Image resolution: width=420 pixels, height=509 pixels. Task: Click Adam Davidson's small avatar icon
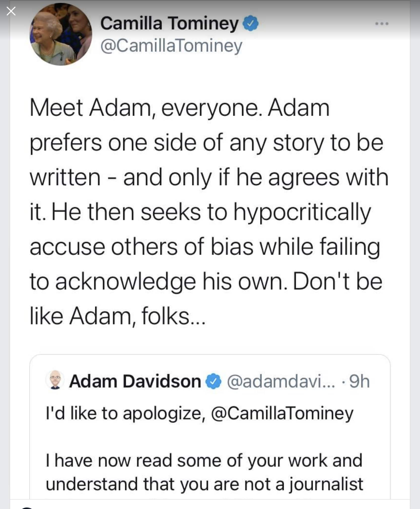(55, 380)
